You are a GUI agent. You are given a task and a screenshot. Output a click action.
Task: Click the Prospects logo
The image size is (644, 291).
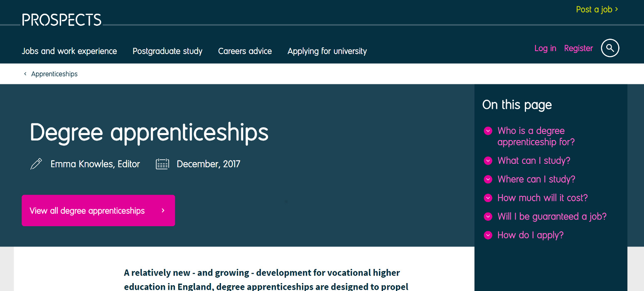point(62,20)
